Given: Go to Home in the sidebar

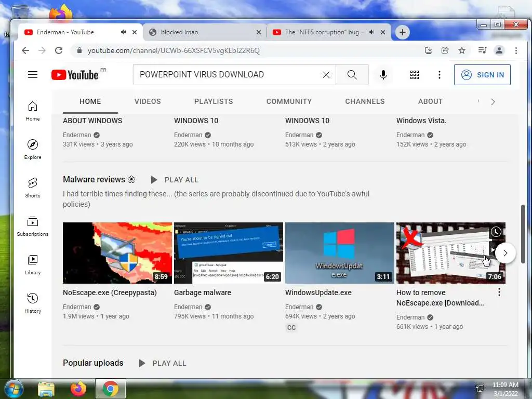Looking at the screenshot, I should 33,111.
